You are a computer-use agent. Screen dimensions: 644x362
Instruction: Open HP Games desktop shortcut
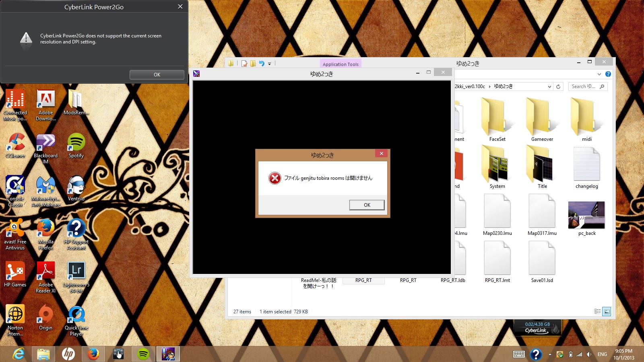[15, 274]
